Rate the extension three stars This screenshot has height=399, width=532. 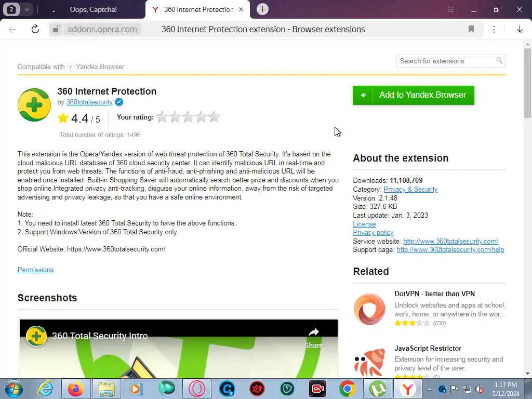coord(188,117)
